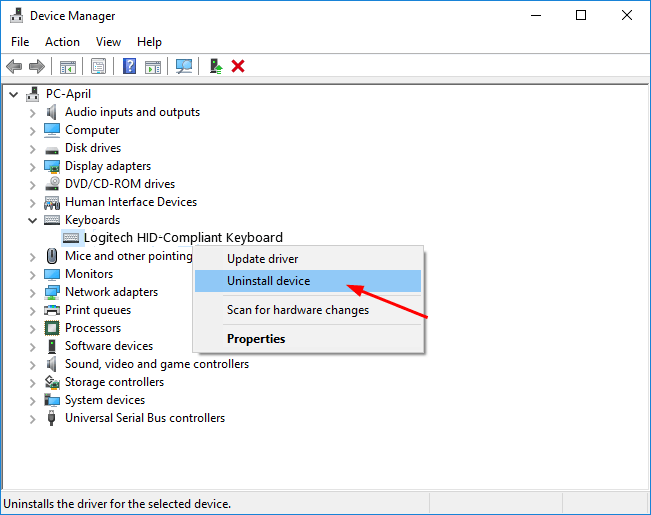651x515 pixels.
Task: Select Logitech HID-Compliant Keyboard device
Action: 183,238
